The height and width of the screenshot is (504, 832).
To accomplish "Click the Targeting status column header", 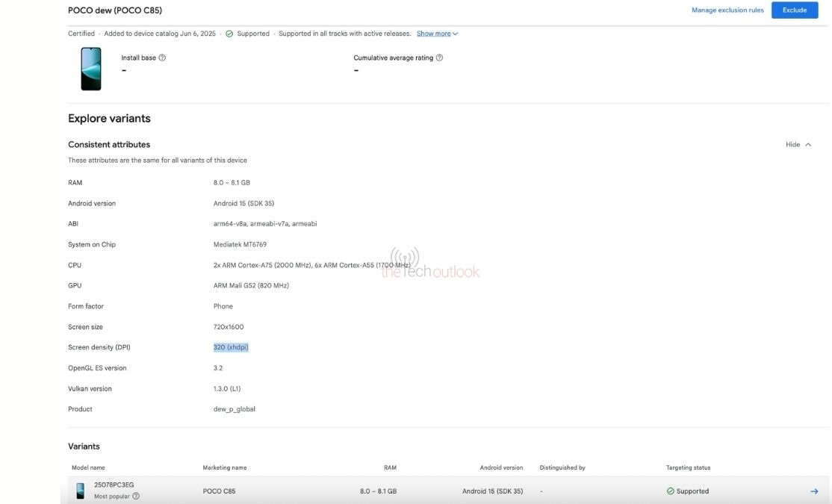I will pyautogui.click(x=688, y=467).
